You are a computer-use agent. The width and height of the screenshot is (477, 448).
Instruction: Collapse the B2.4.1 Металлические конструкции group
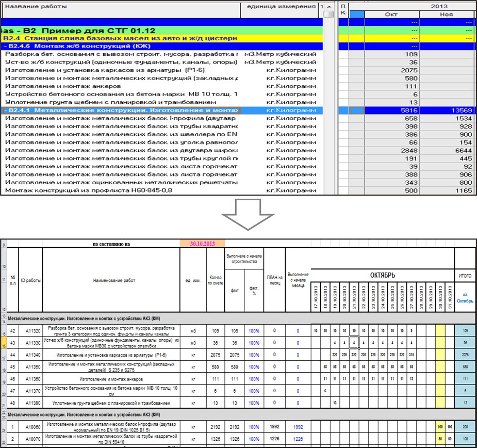(x=6, y=110)
